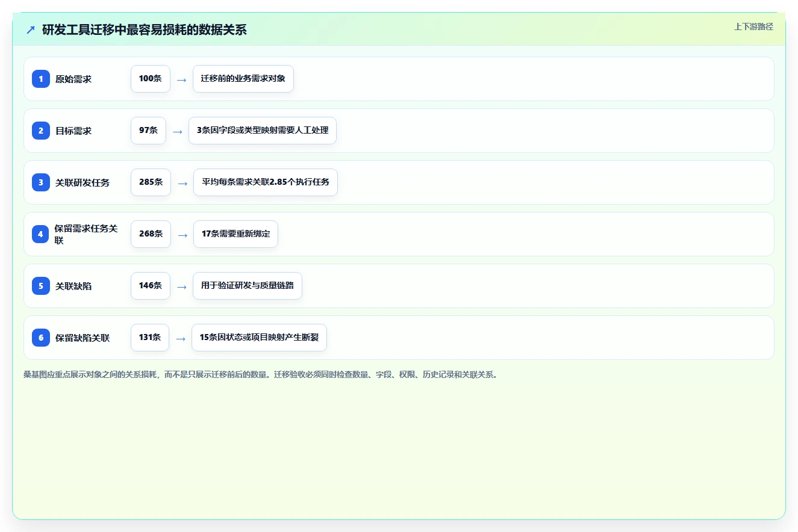Screen dimensions: 798x532
Task: Click the footer text starting 桑基图应重点展示
Action: click(262, 374)
